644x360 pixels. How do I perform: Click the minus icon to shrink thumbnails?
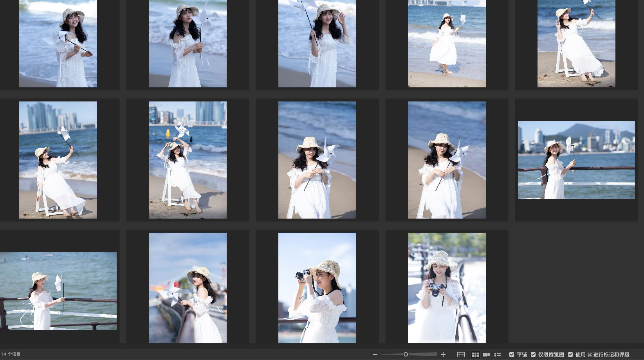375,355
